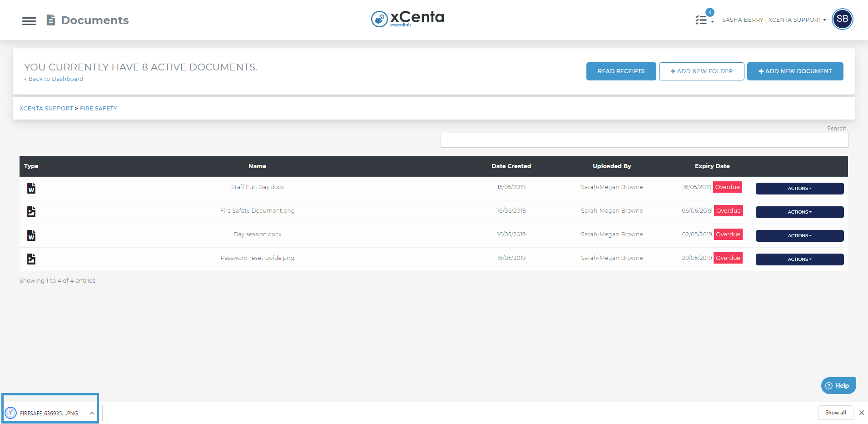This screenshot has height=424, width=868.
Task: Click date created 15/05/2019 cell
Action: click(x=511, y=187)
